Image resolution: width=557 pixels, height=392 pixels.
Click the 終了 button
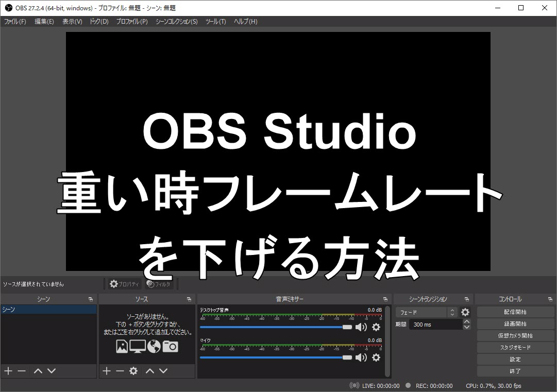point(515,371)
